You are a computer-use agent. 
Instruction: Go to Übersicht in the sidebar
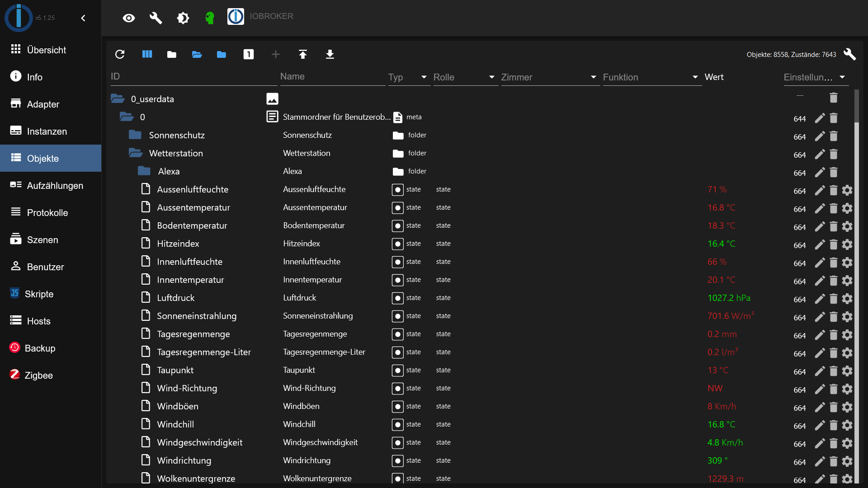[51, 50]
